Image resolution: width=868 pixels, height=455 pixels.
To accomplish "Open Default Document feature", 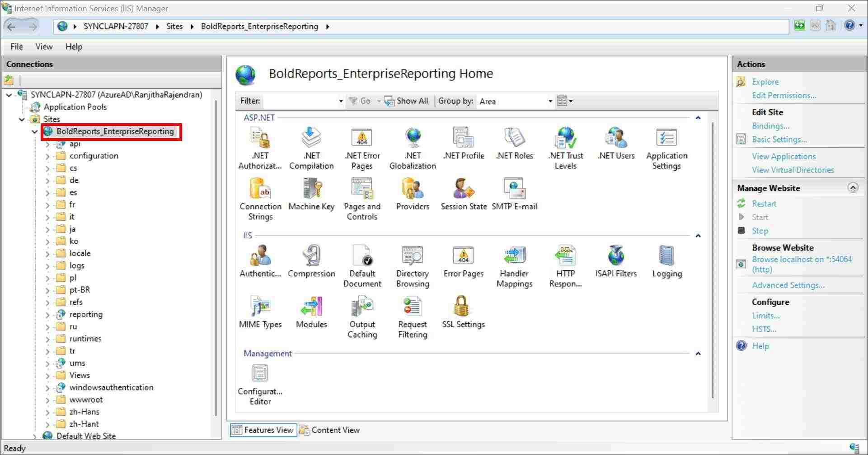I will coord(362,266).
